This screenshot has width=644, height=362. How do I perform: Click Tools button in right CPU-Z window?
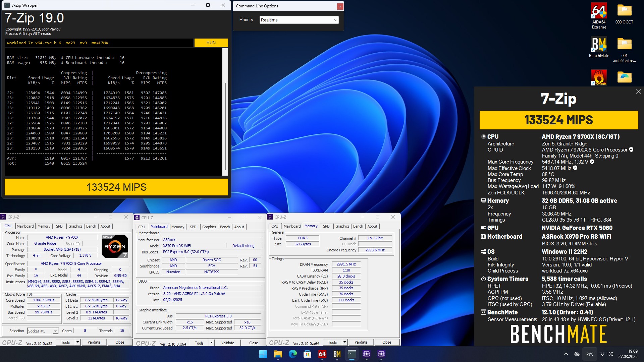coord(332,342)
